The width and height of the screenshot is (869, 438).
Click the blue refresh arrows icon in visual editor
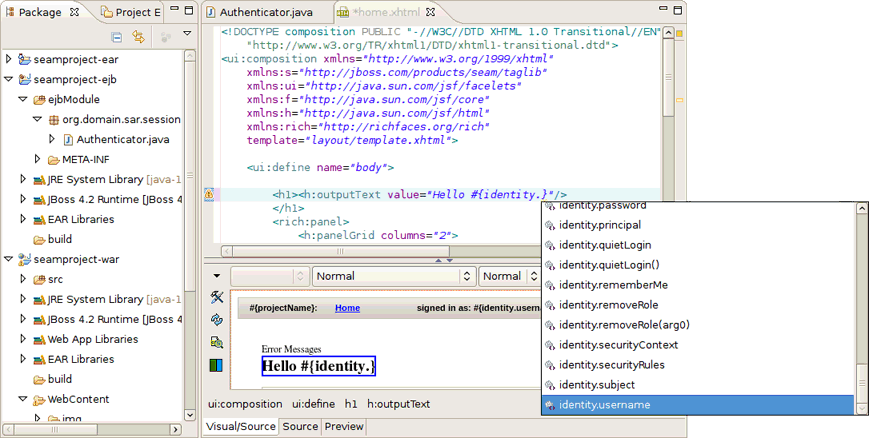(217, 320)
